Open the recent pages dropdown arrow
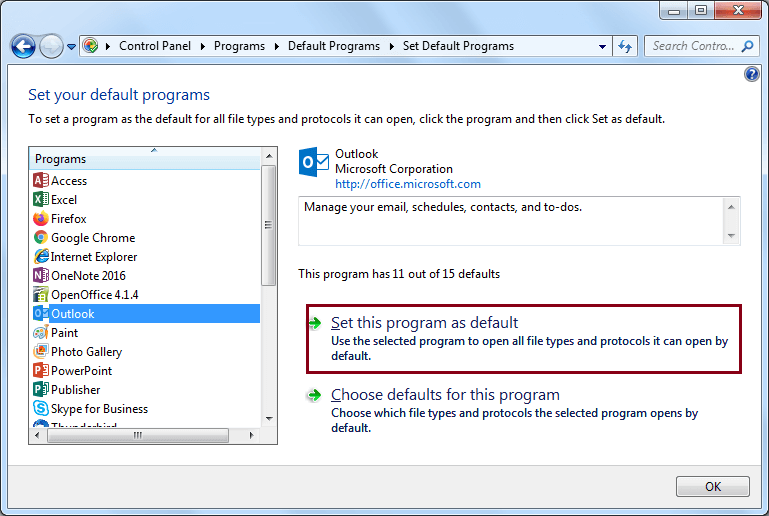The image size is (769, 516). 72,47
